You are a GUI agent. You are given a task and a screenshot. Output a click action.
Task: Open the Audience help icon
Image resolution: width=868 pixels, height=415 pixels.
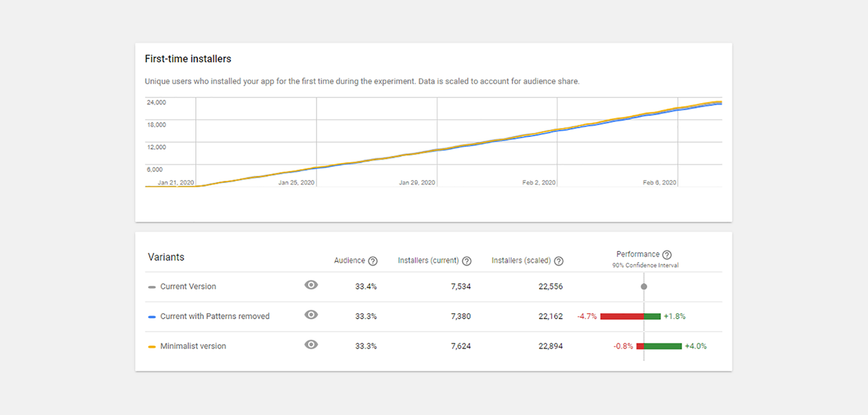click(373, 261)
